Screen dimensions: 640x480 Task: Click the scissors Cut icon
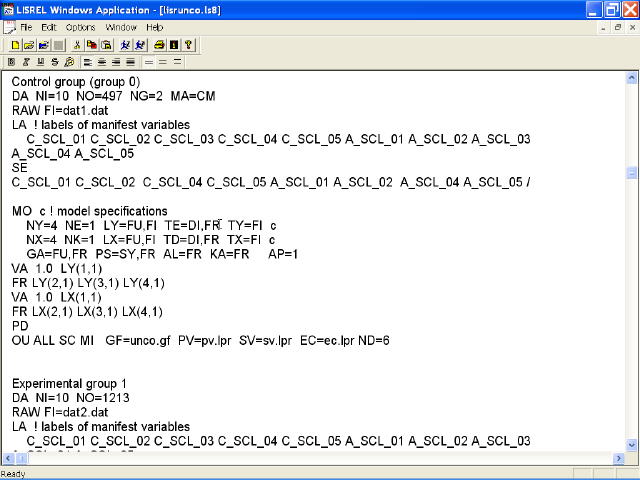(x=78, y=45)
